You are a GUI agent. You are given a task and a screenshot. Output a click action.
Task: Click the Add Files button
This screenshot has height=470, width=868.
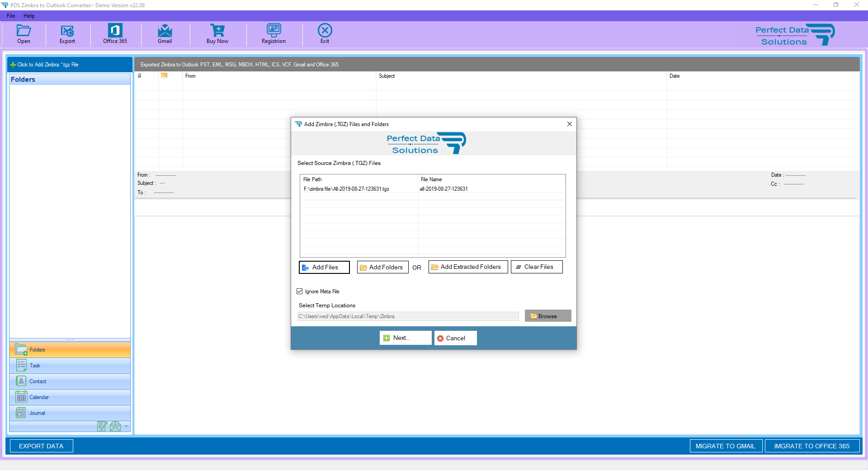click(324, 267)
